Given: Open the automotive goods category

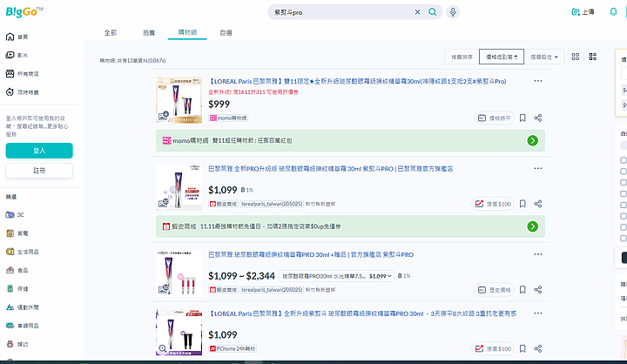Looking at the screenshot, I should (23, 326).
